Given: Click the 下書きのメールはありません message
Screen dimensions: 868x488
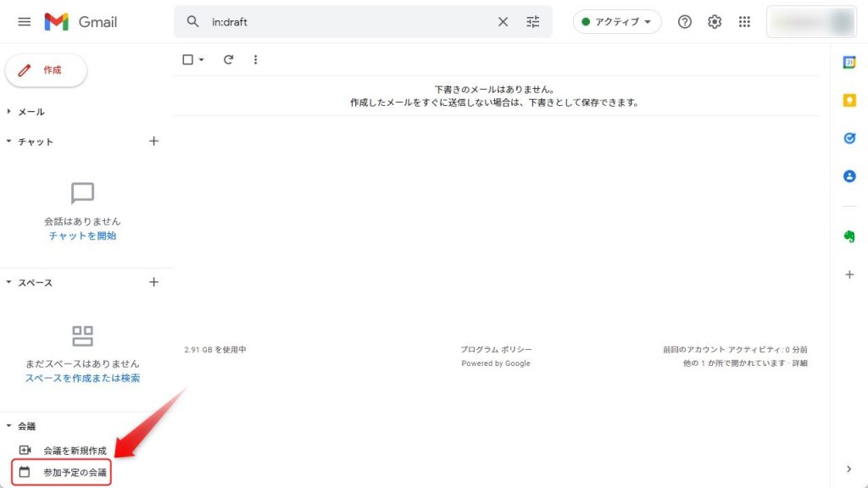Looking at the screenshot, I should tap(494, 89).
